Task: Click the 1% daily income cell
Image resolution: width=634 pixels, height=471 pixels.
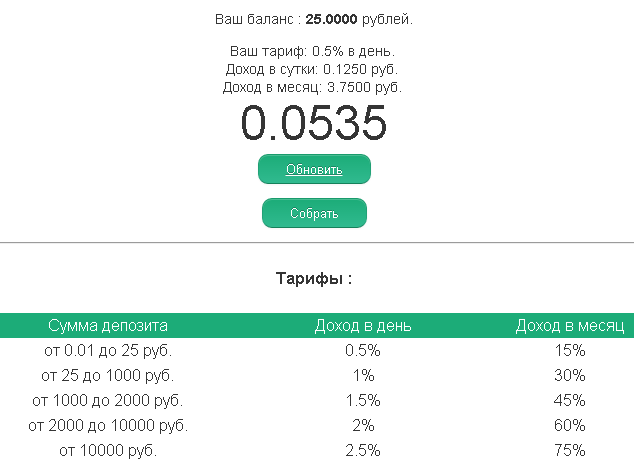Action: [362, 376]
